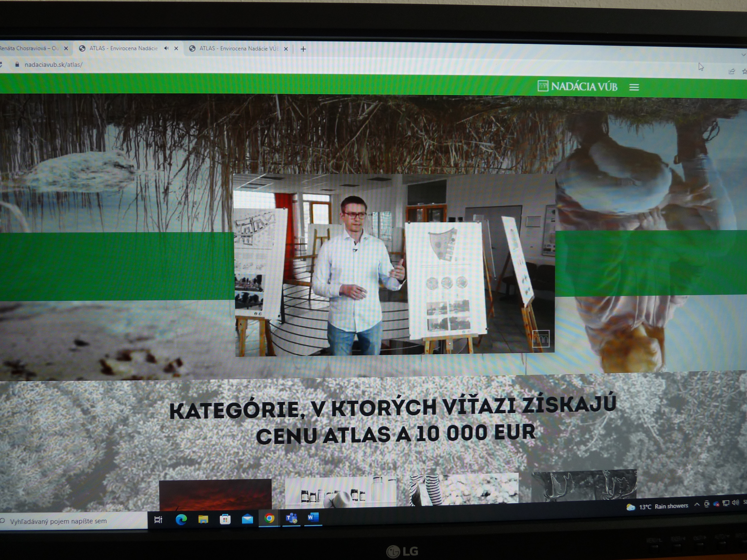Open the volume control in tray

(735, 503)
